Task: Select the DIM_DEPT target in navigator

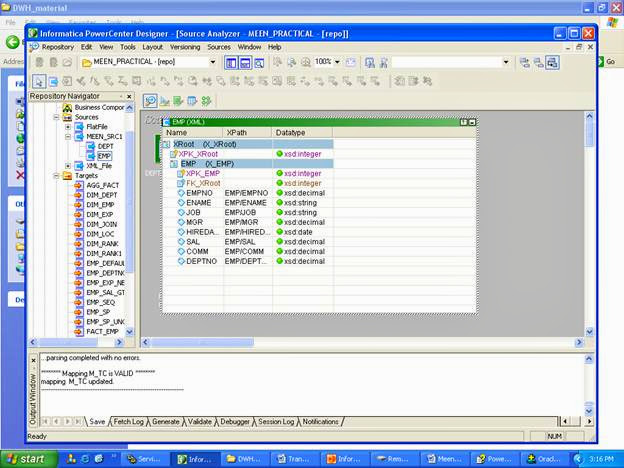Action: [102, 195]
